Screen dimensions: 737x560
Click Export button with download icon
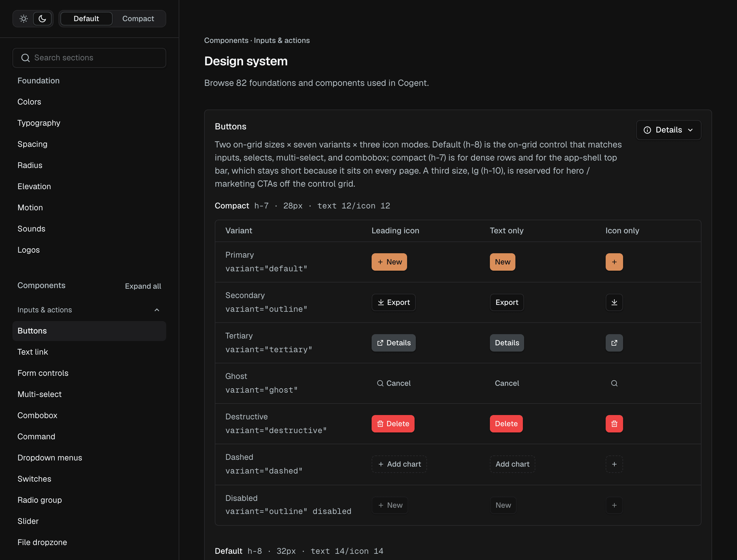click(393, 302)
